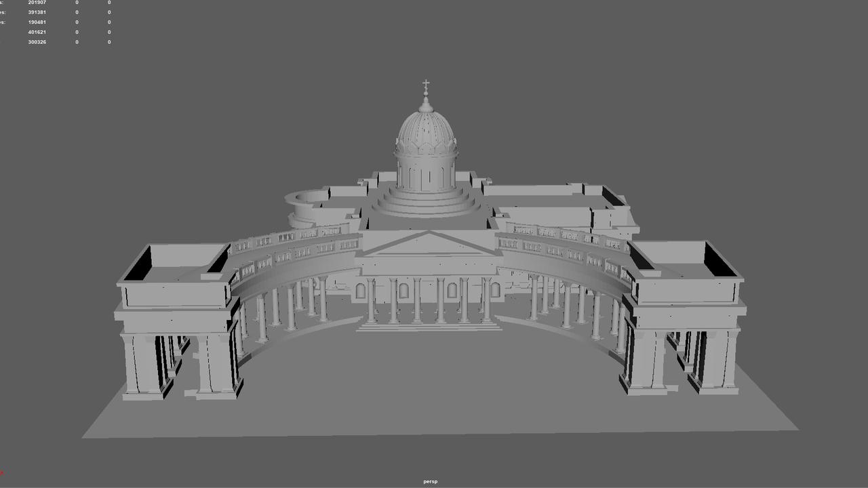Click the HUD value 391381
Viewport: 868px width, 488px height.
point(37,12)
